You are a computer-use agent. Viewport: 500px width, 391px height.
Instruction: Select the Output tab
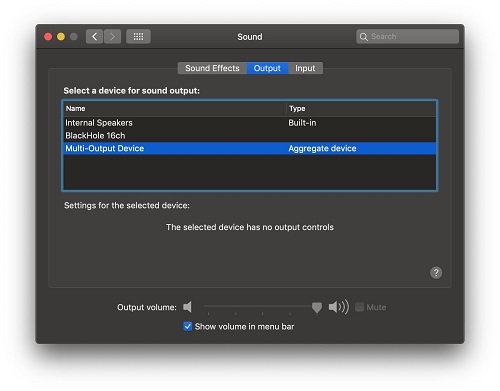coord(267,68)
